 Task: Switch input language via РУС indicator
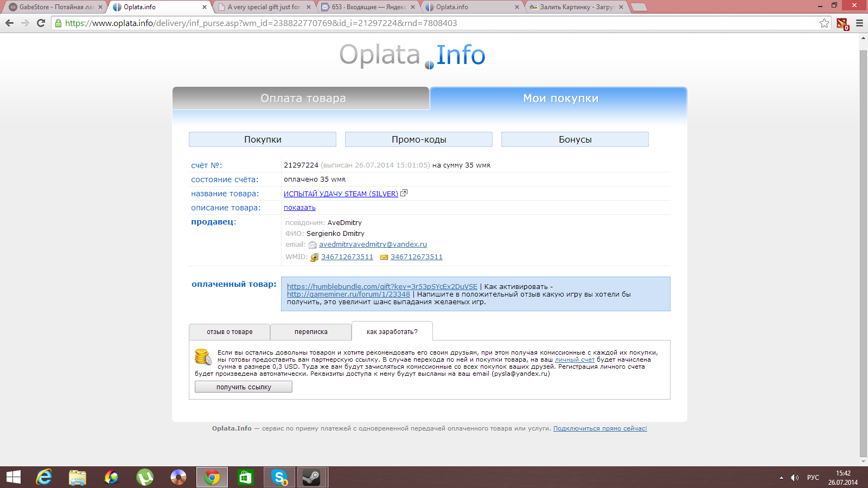(813, 478)
